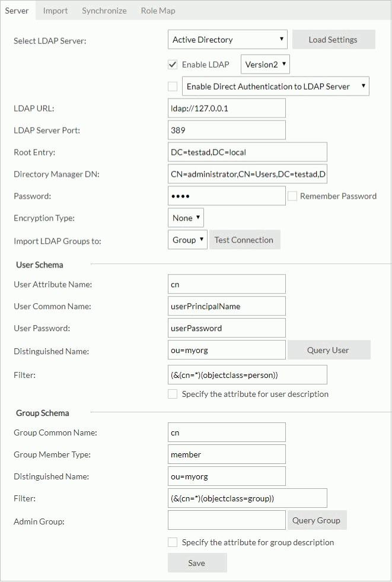Save the LDAP server settings
Image resolution: width=392 pixels, height=582 pixels.
[197, 562]
